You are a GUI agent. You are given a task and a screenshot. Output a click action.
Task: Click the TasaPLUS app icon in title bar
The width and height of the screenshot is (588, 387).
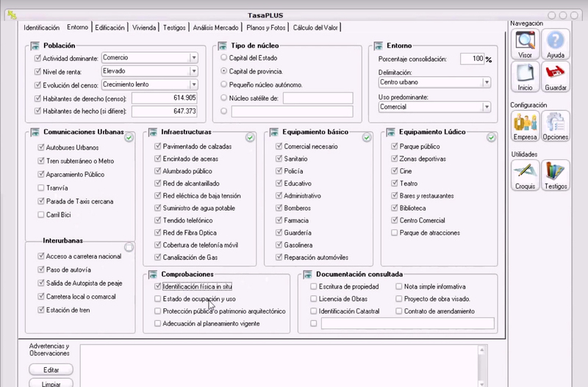(12, 15)
